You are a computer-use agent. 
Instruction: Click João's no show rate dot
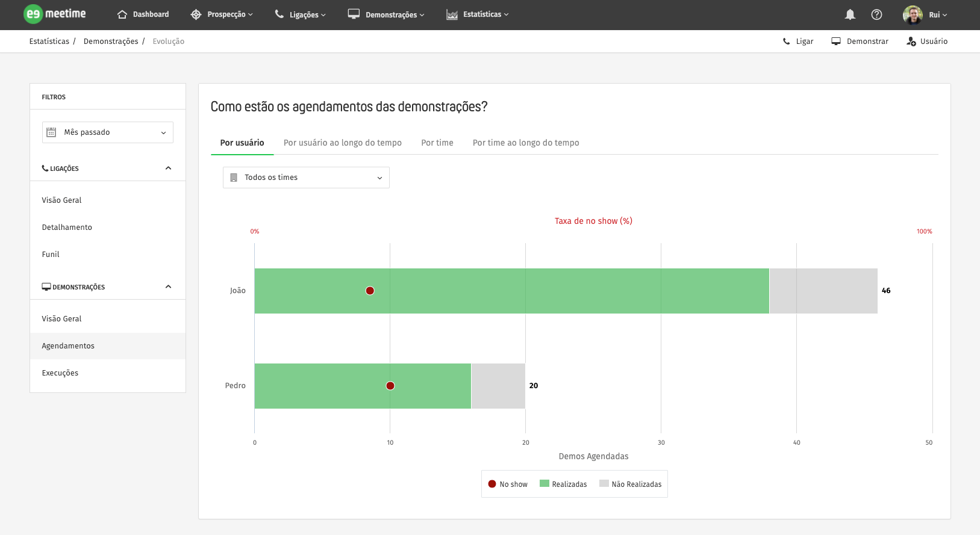[370, 291]
